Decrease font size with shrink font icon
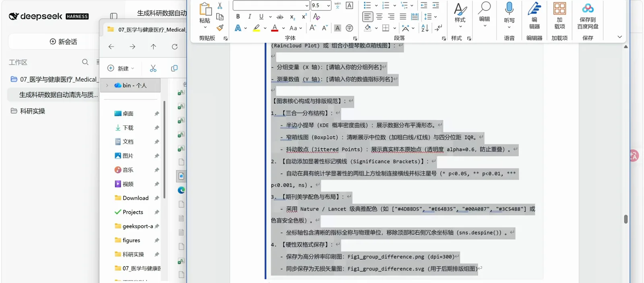The width and height of the screenshot is (644, 283). tap(324, 28)
